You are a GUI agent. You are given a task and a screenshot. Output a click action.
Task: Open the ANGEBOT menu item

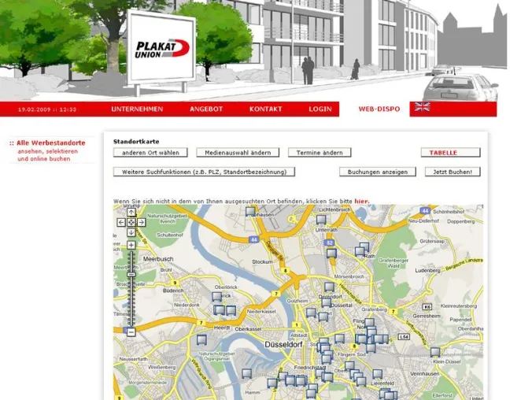click(206, 109)
